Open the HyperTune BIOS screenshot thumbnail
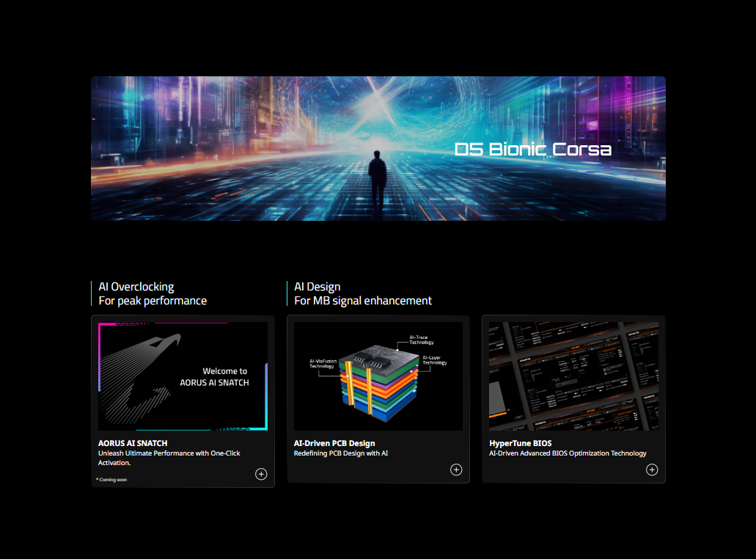The height and width of the screenshot is (559, 756). (573, 376)
